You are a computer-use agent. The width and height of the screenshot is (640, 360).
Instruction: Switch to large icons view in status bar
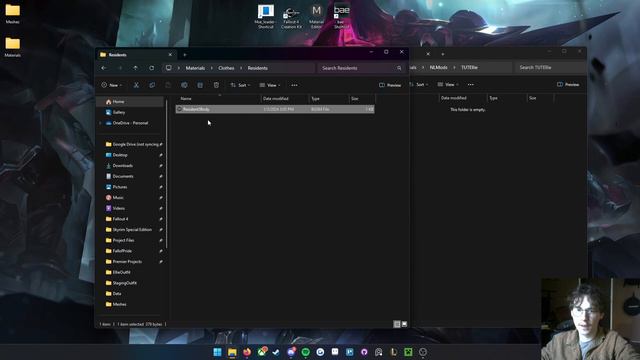404,324
